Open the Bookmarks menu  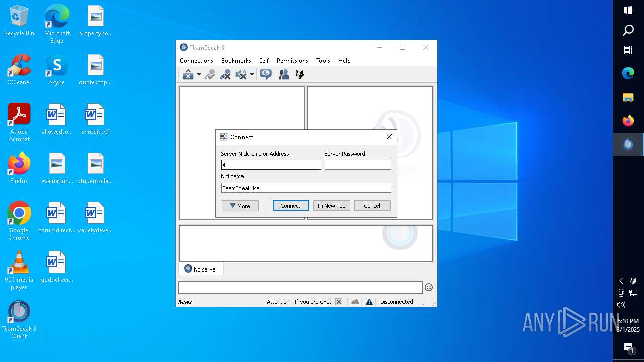tap(236, 61)
